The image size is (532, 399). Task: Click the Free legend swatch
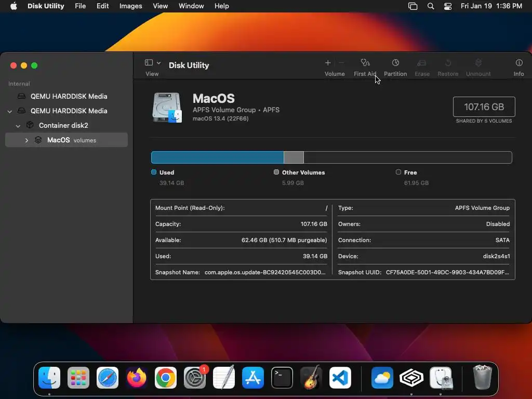[398, 172]
